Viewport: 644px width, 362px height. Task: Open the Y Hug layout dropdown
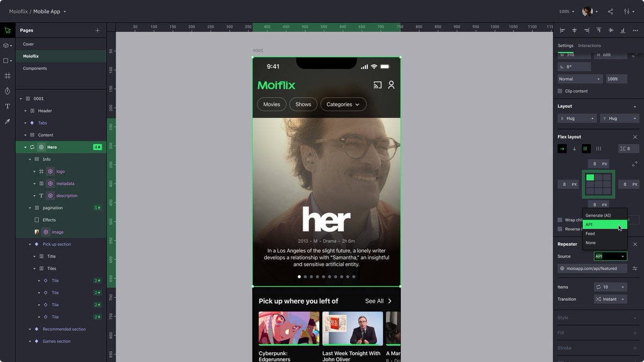click(x=619, y=118)
